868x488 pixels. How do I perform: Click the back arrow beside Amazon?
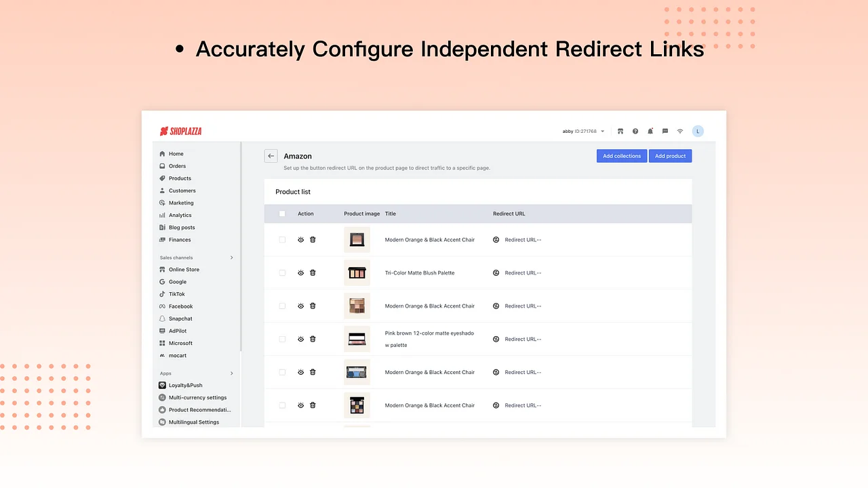(271, 156)
